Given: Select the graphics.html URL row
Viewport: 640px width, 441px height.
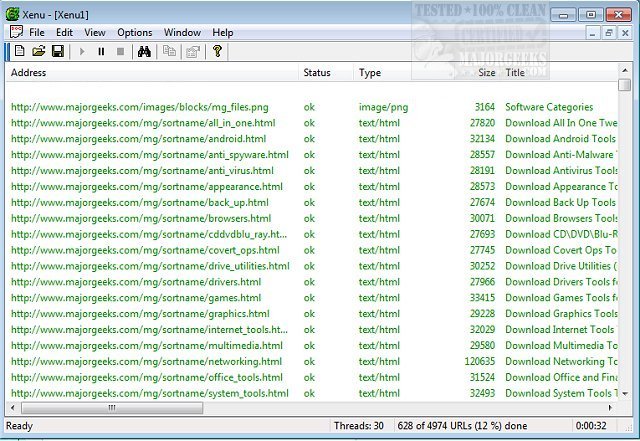Looking at the screenshot, I should tap(312, 314).
